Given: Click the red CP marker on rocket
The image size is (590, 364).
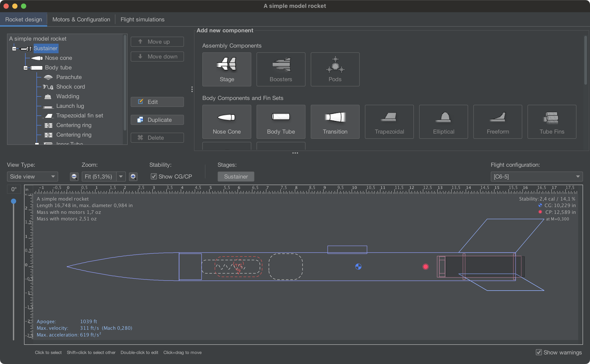Looking at the screenshot, I should coord(425,266).
